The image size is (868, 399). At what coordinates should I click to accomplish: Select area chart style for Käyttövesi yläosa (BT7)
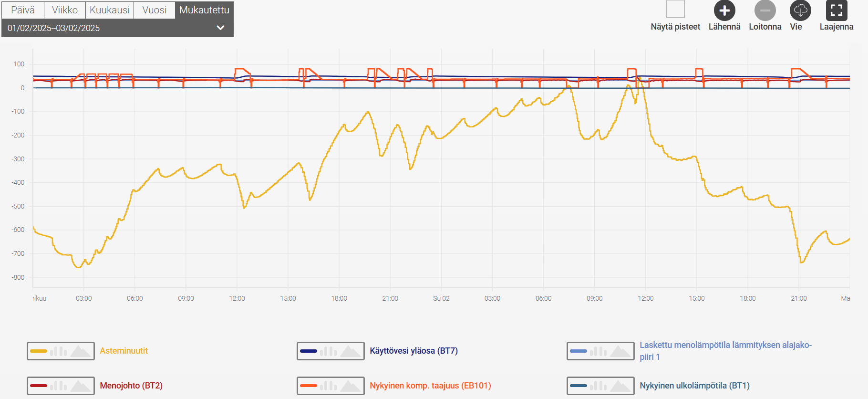tap(351, 351)
